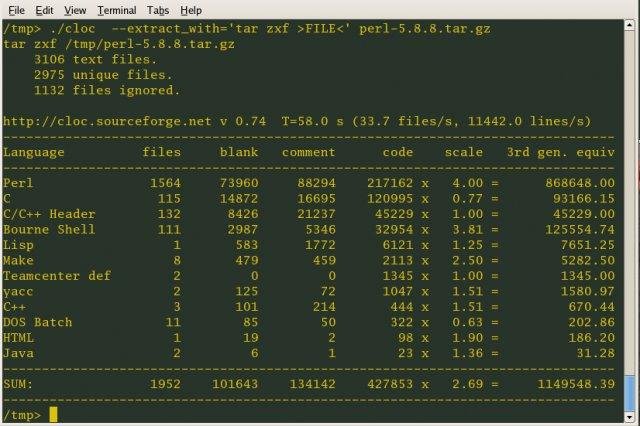Click the cursor block at prompt
This screenshot has height=426, width=640.
pyautogui.click(x=53, y=415)
